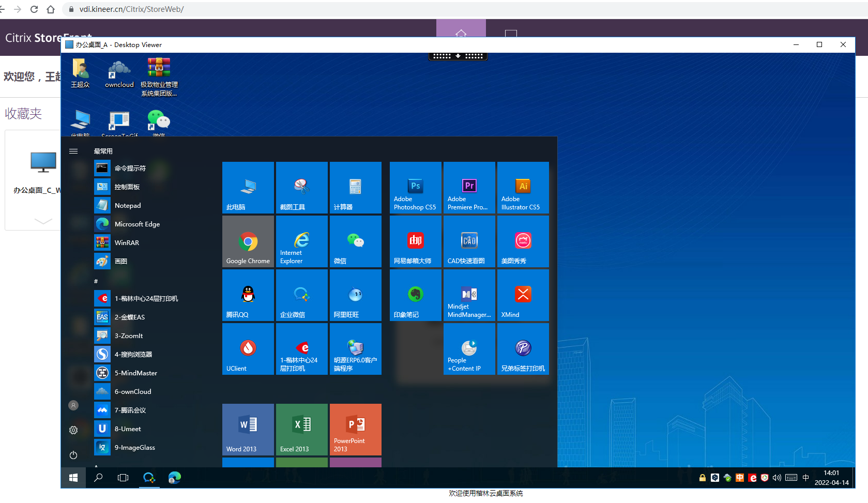This screenshot has width=868, height=503.
Task: Open 计算器 calculator tile
Action: tap(356, 188)
